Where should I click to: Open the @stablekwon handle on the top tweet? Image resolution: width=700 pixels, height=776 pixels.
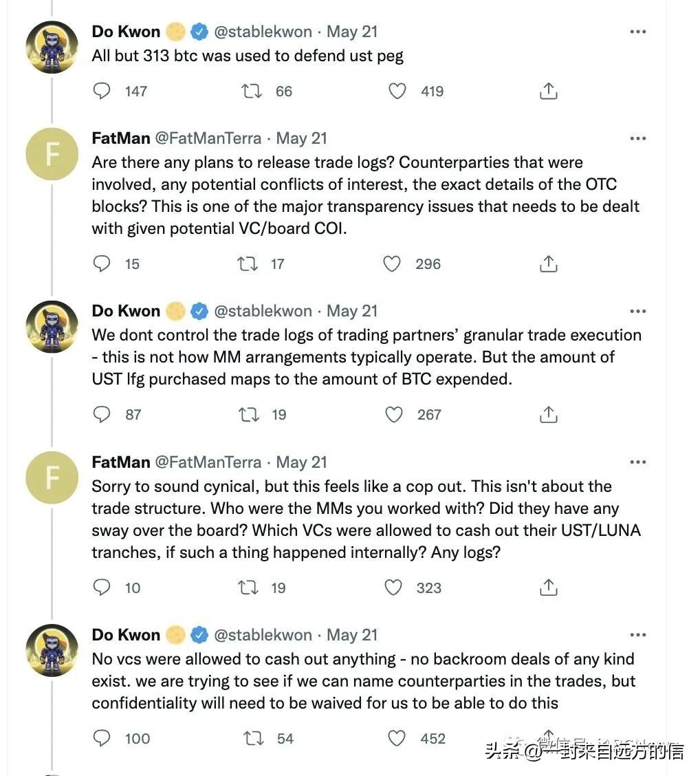point(263,32)
